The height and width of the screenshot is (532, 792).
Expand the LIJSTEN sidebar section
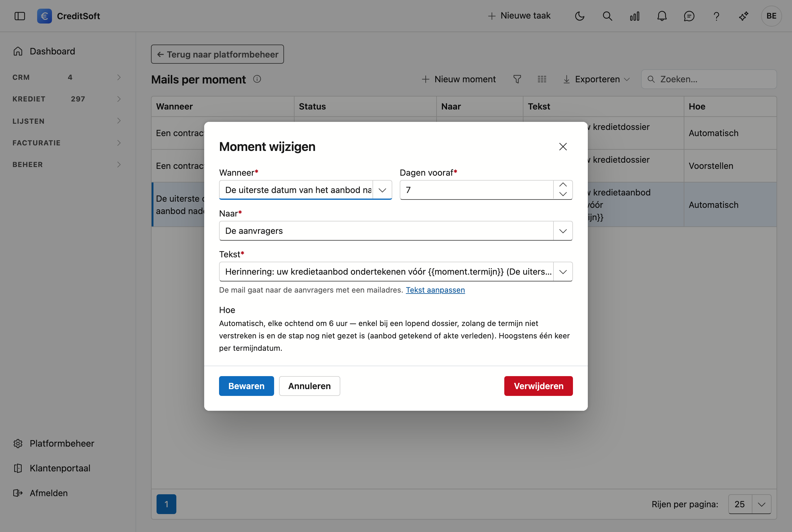[67, 121]
